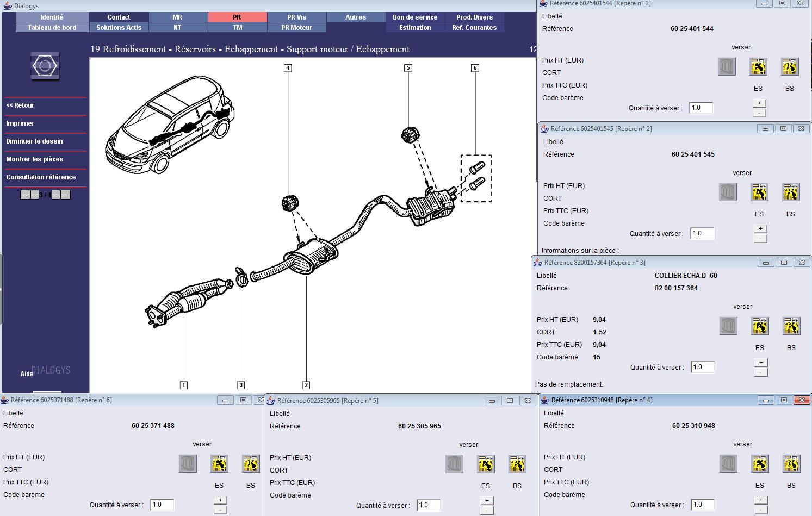
Task: Click the BS icon in Repère n° 3 window
Action: click(x=791, y=326)
